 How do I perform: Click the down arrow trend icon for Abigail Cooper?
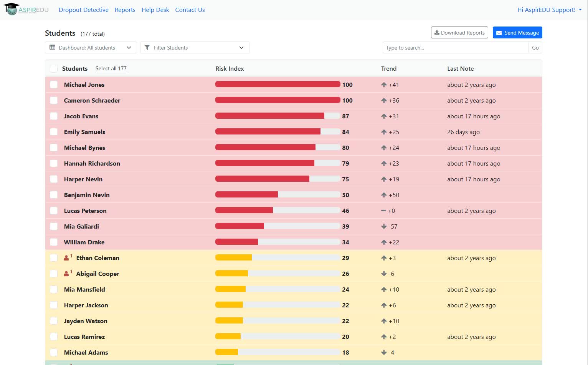(384, 274)
